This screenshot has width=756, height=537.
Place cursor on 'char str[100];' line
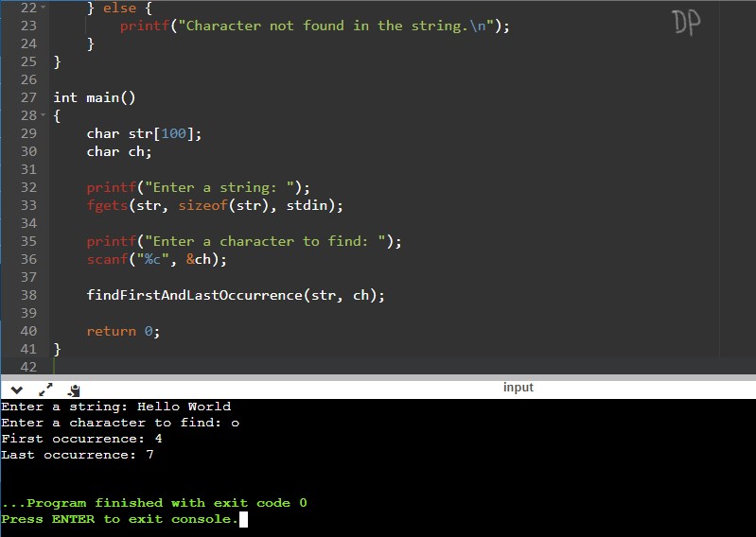click(144, 133)
